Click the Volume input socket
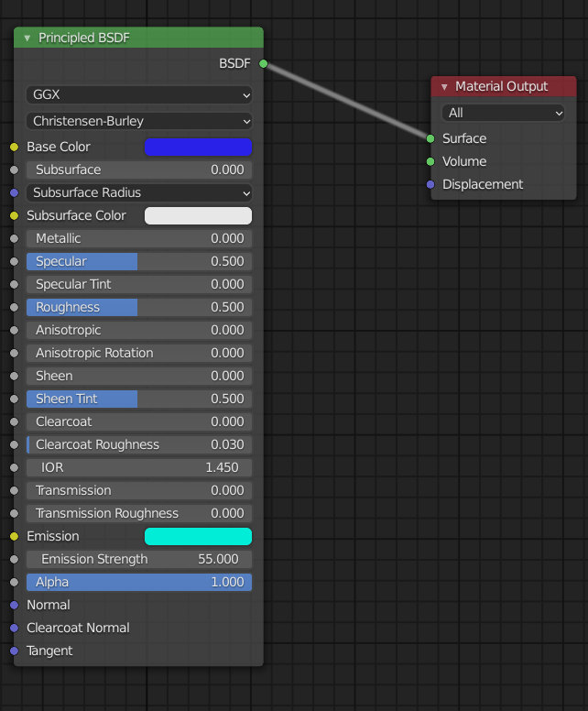Viewport: 588px width, 711px height. pyautogui.click(x=430, y=161)
